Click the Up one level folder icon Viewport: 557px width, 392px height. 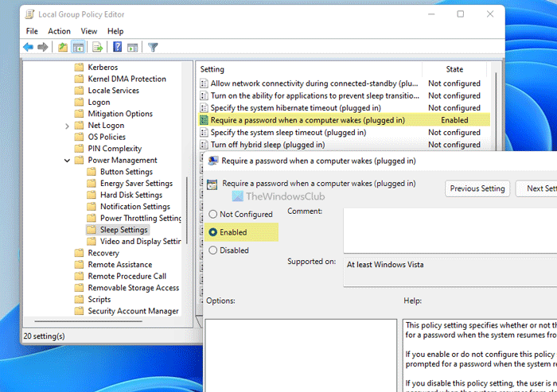click(x=63, y=47)
